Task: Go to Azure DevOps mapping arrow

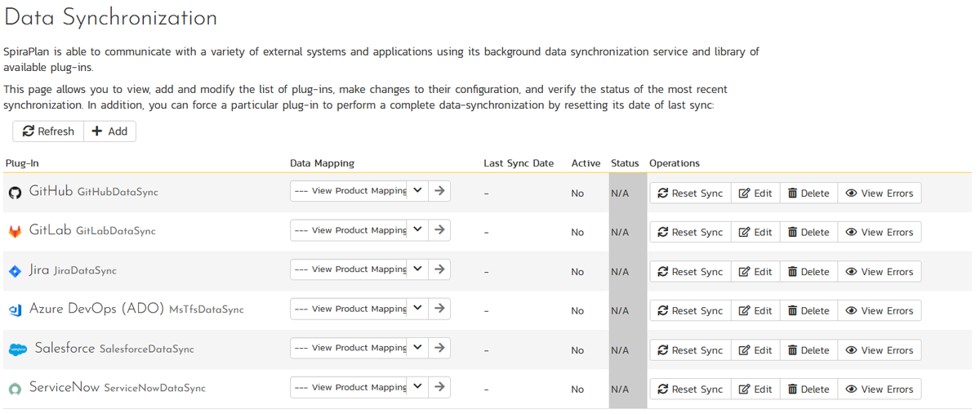Action: pos(439,308)
